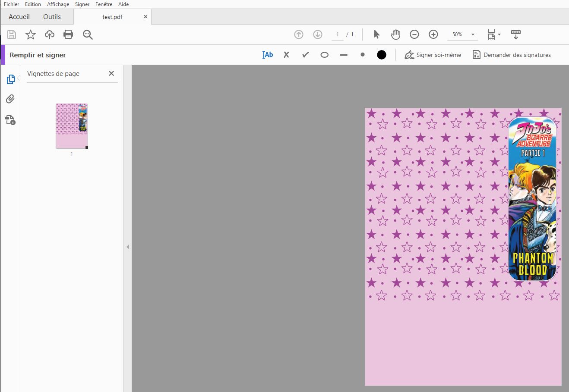Select the page 1 thumbnail

72,125
